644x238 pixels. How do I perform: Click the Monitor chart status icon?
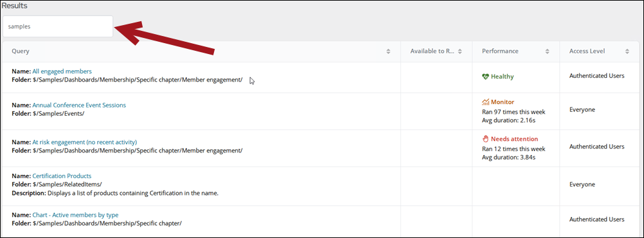pyautogui.click(x=485, y=102)
